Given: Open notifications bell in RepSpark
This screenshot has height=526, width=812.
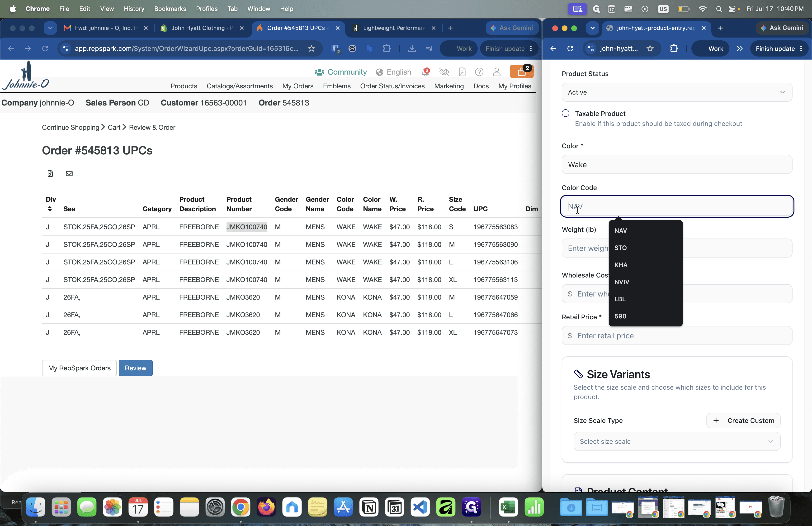Looking at the screenshot, I should [425, 72].
